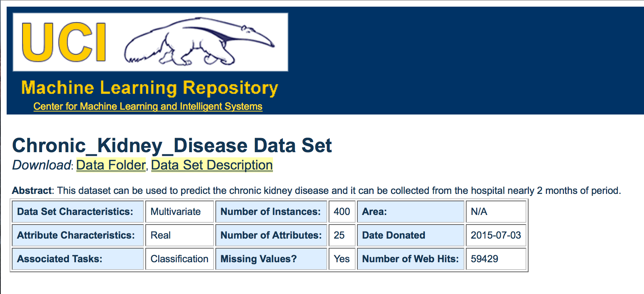Open the Data Set Description link
This screenshot has height=294, width=644.
[212, 165]
